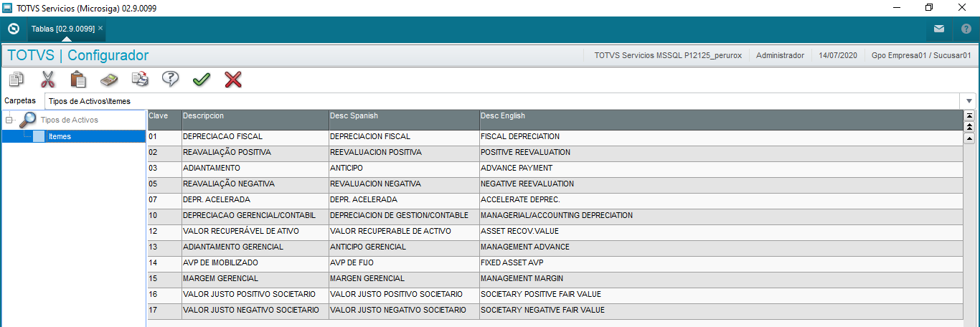Open the Carpetas dropdown arrow
The image size is (980, 327).
click(970, 101)
